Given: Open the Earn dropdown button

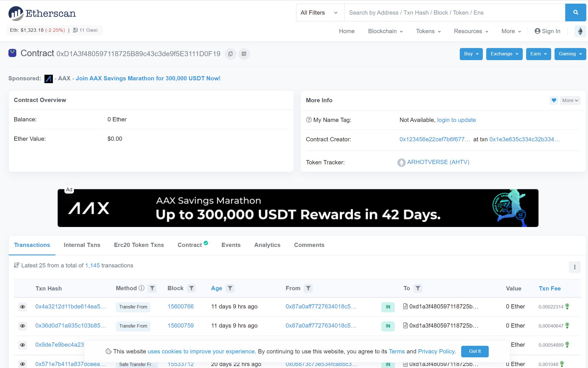Looking at the screenshot, I should [538, 54].
